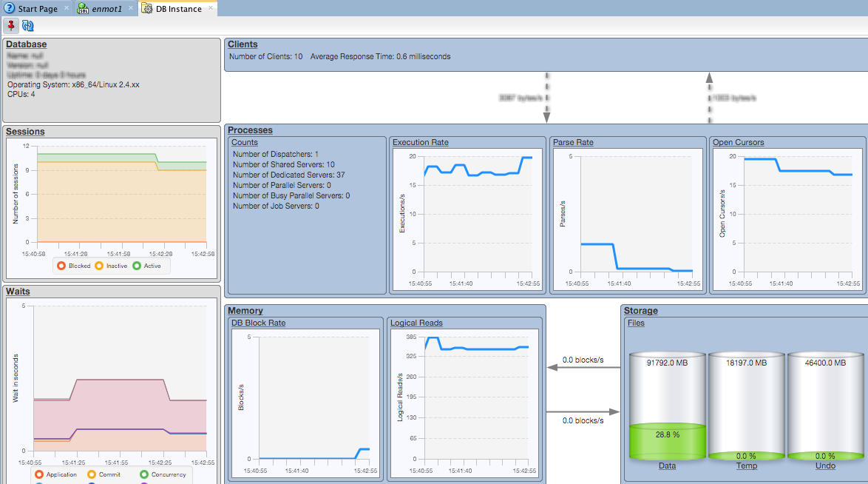This screenshot has width=868, height=484.
Task: Click the SQL worksheet icon on enmot1 tab
Action: pos(83,8)
